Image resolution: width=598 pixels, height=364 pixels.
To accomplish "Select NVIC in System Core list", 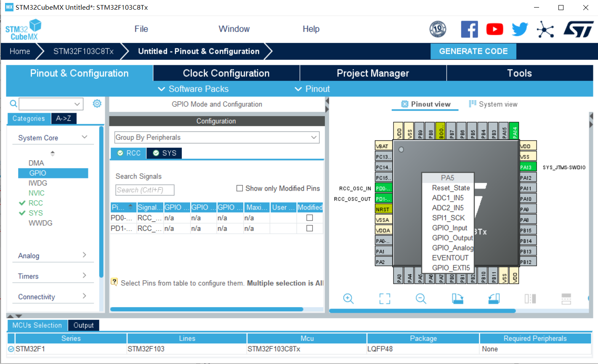I will coord(37,193).
